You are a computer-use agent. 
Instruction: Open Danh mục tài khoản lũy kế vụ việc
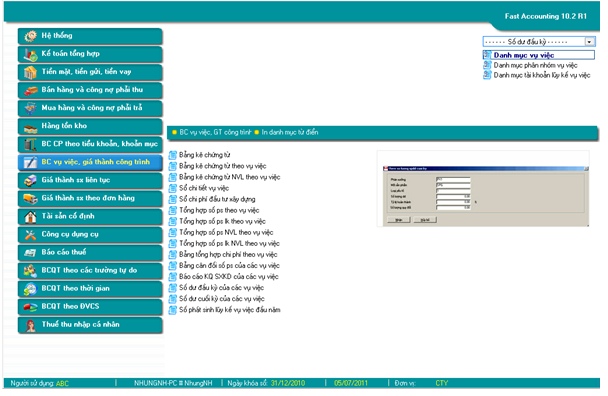[x=537, y=75]
